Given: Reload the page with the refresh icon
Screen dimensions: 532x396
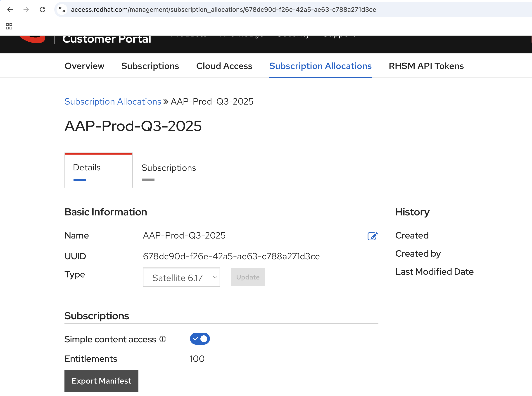Looking at the screenshot, I should [43, 10].
